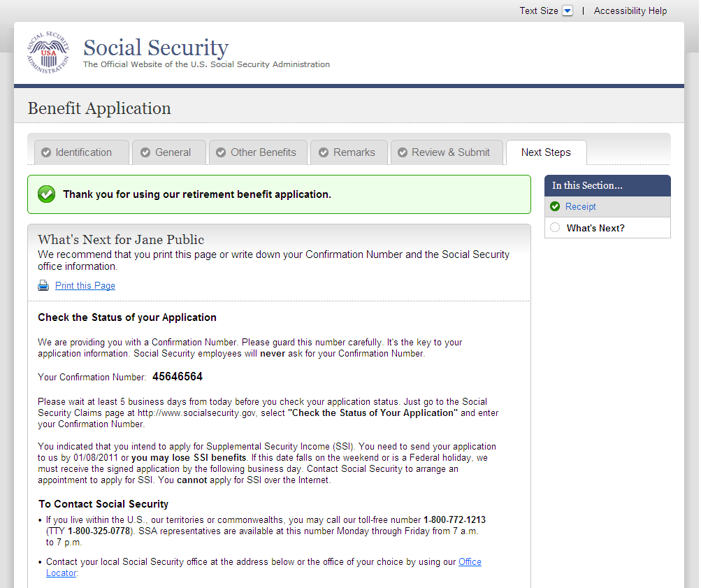Click the green success checkmark icon in banner
701x588 pixels.
pos(47,194)
